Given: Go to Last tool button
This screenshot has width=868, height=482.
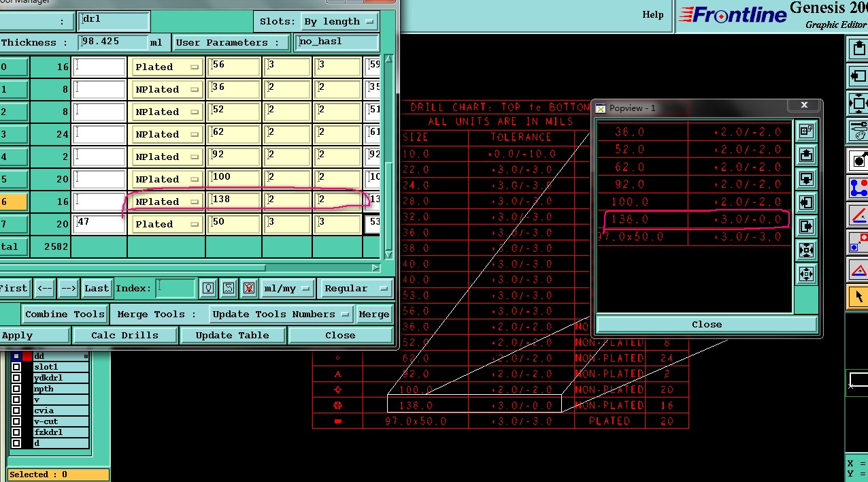Looking at the screenshot, I should pyautogui.click(x=97, y=288).
